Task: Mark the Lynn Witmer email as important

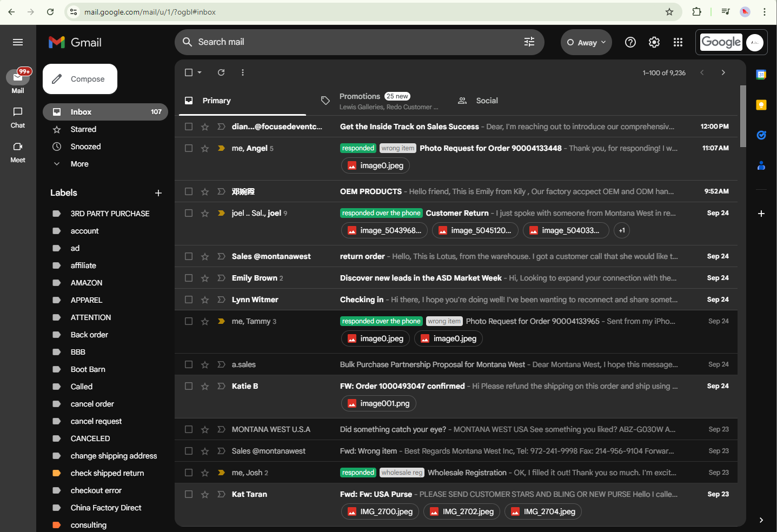Action: pyautogui.click(x=221, y=300)
